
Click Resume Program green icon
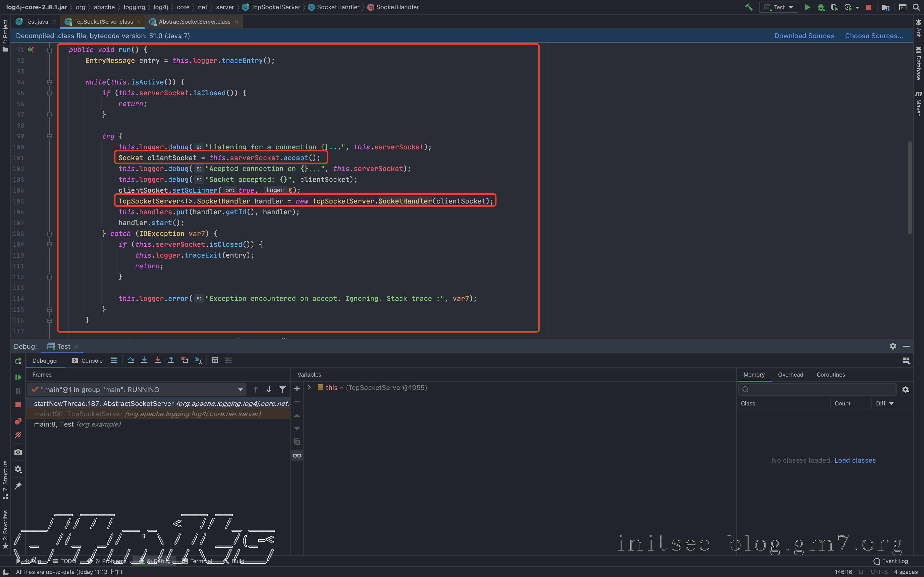pos(18,377)
